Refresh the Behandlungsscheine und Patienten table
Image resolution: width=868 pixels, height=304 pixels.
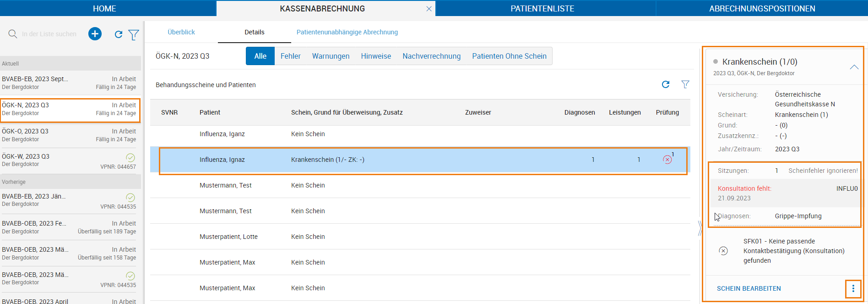(666, 84)
